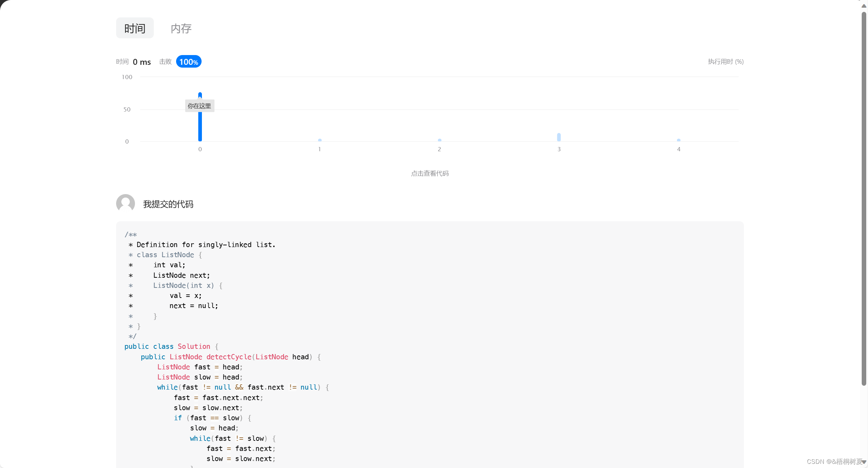Click the 'ListNode slow = head;' line
Image resolution: width=868 pixels, height=468 pixels.
[200, 377]
